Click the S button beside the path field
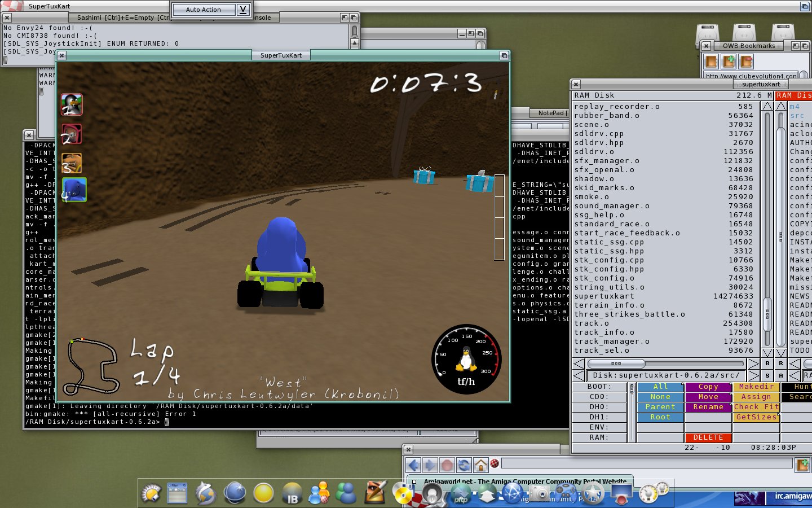The height and width of the screenshot is (508, 812). point(767,375)
